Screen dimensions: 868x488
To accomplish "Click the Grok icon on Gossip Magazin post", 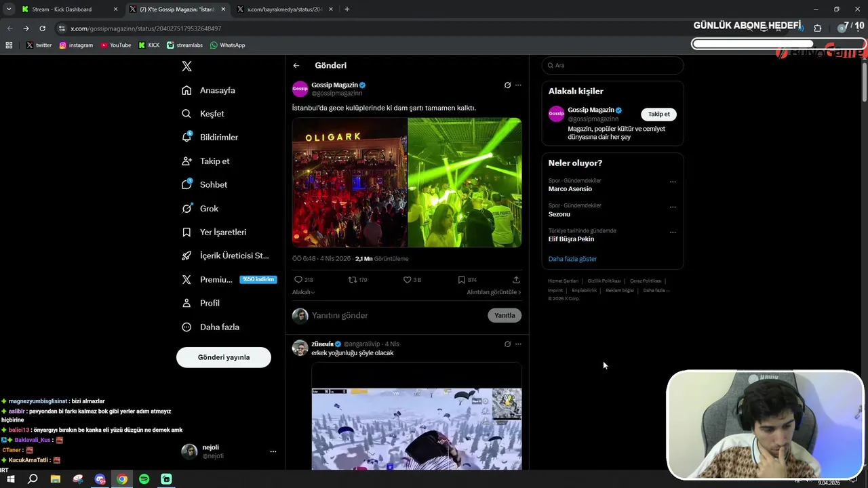I will [507, 85].
